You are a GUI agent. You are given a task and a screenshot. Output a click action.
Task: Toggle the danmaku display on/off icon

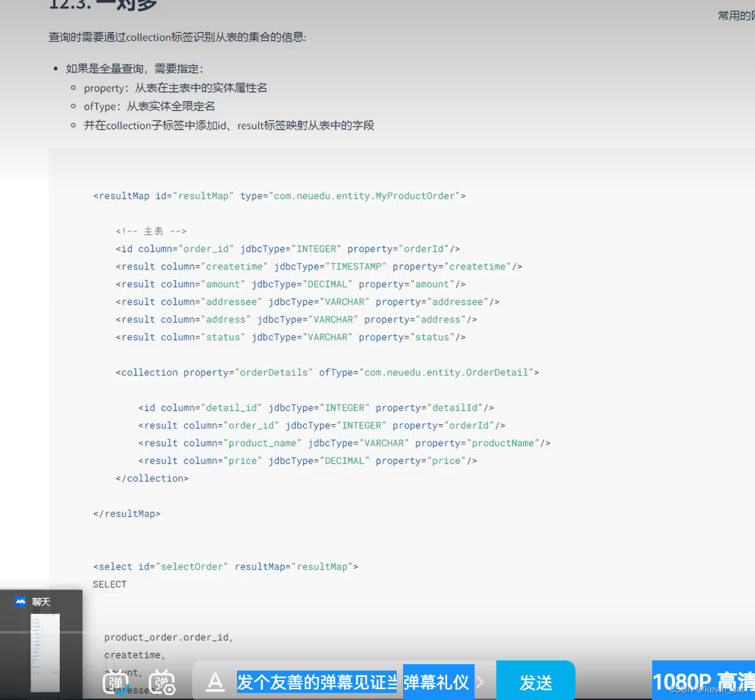116,682
